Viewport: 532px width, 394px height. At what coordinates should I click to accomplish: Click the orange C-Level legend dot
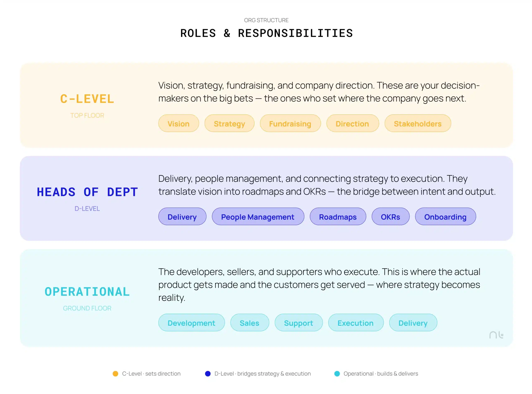click(115, 373)
